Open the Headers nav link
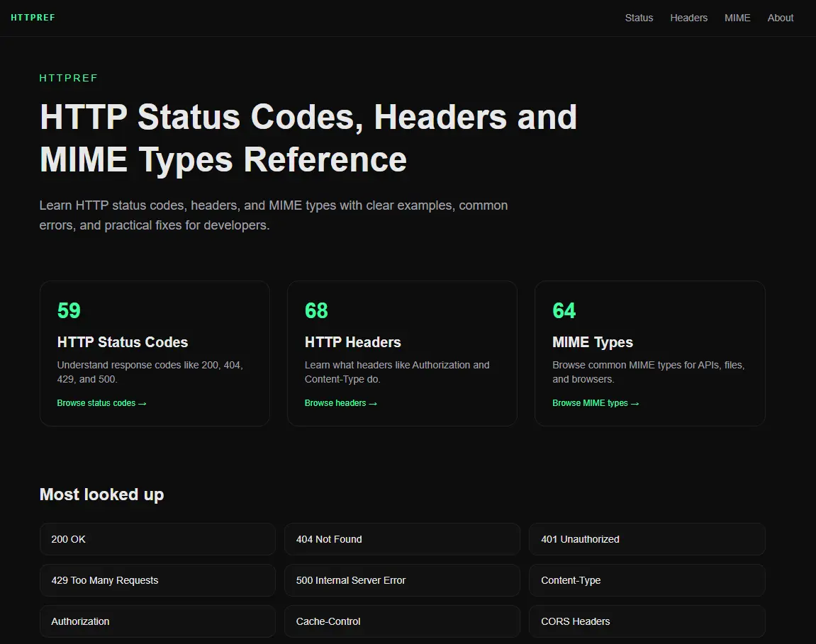 coord(688,18)
